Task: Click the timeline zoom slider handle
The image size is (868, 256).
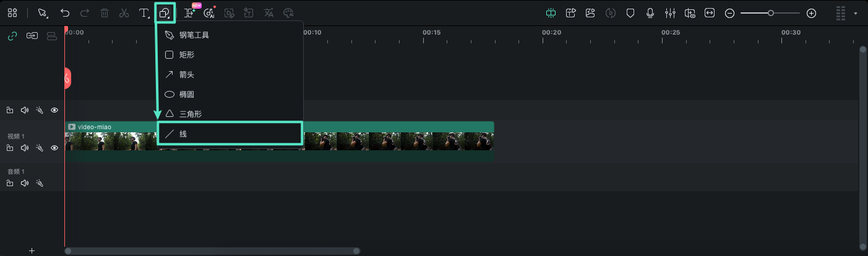Action: 771,13
